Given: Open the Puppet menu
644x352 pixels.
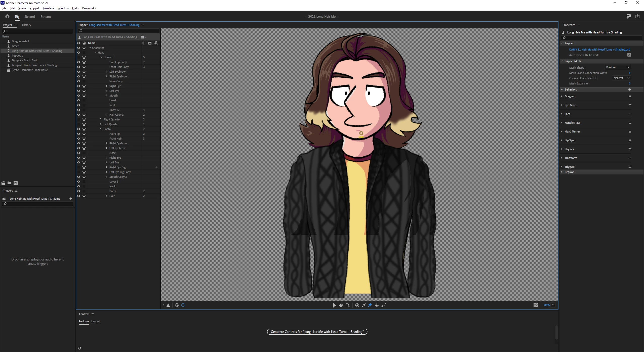Looking at the screenshot, I should click(x=34, y=8).
